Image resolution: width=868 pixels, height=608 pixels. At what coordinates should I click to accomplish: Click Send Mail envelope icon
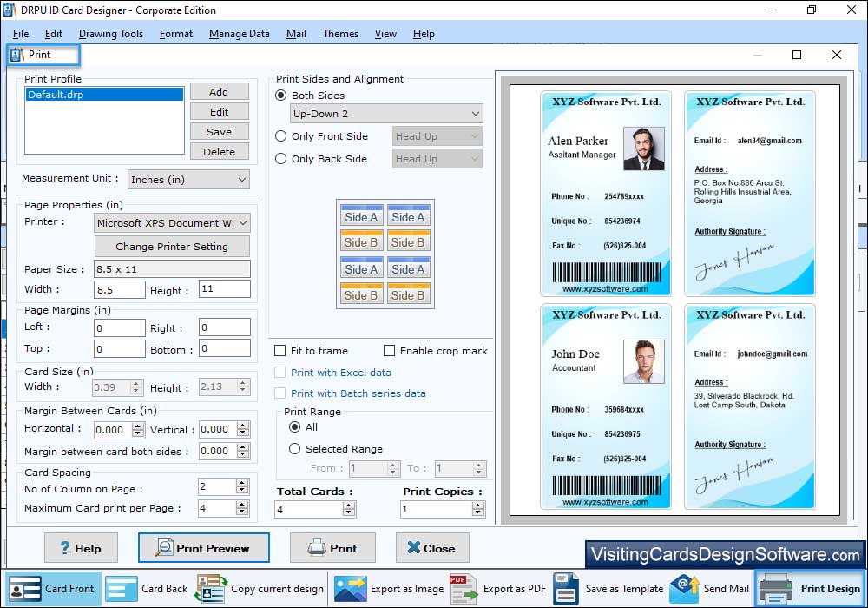(684, 589)
